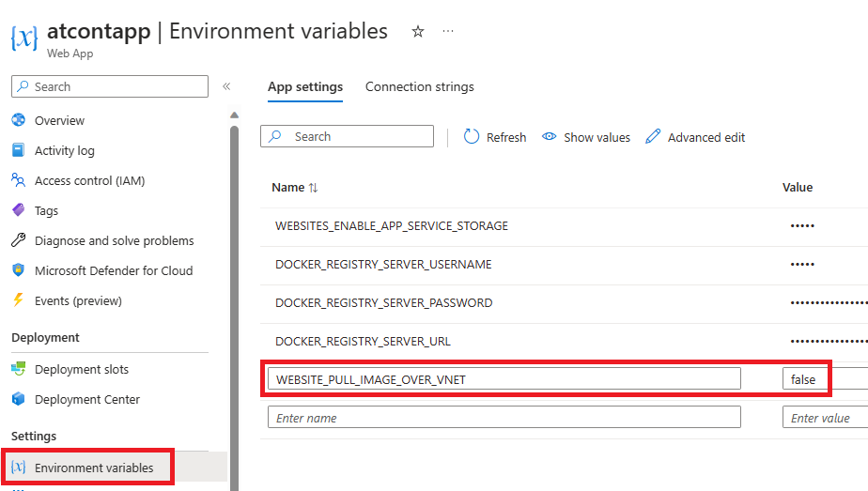Open Advanced edit
Image resolution: width=868 pixels, height=491 pixels.
[x=706, y=137]
